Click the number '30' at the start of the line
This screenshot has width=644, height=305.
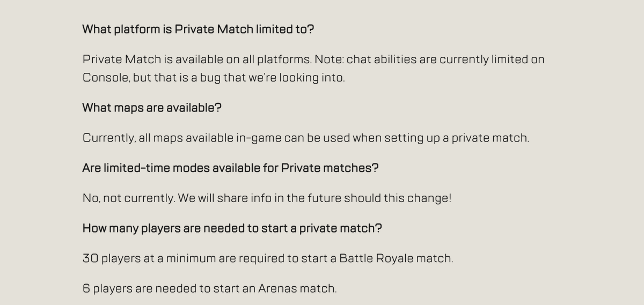coord(91,258)
